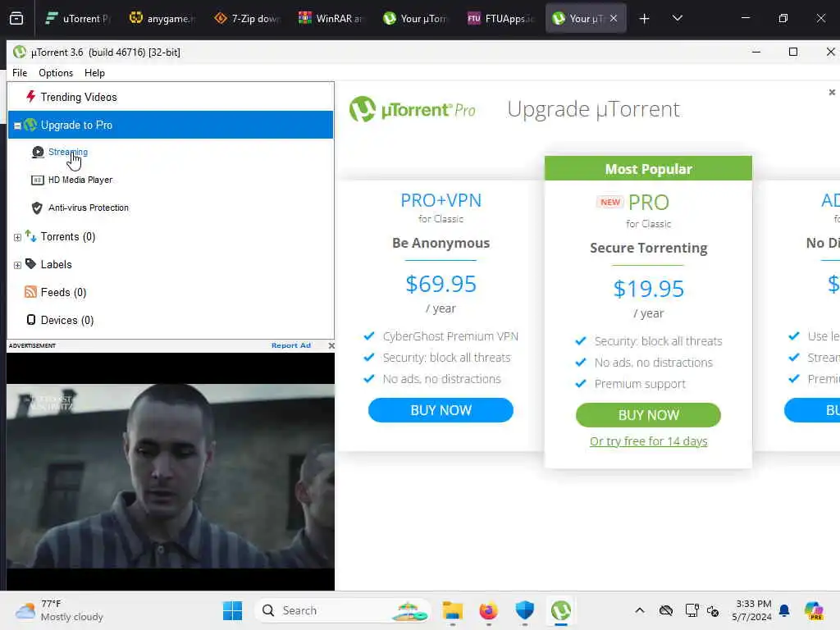The image size is (840, 630).
Task: Open Streaming feature in sidebar
Action: click(x=68, y=152)
